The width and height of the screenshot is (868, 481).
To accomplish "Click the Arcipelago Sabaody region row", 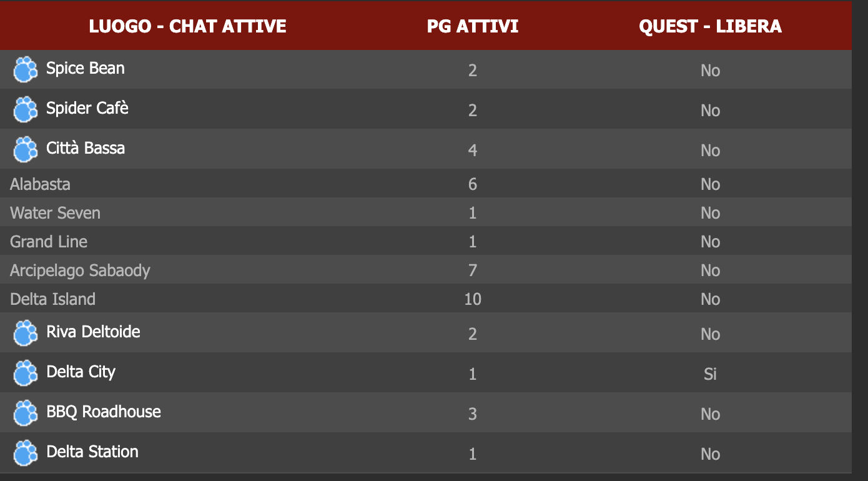I will (x=426, y=270).
